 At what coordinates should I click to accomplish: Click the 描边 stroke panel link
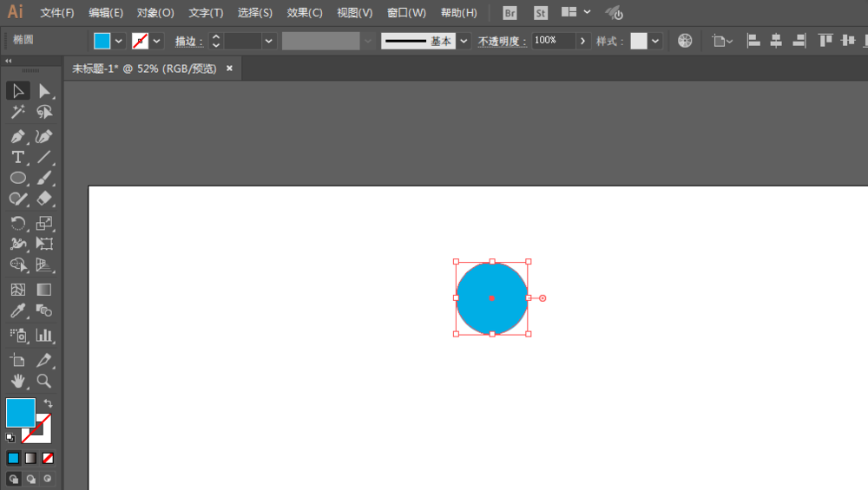coord(188,41)
